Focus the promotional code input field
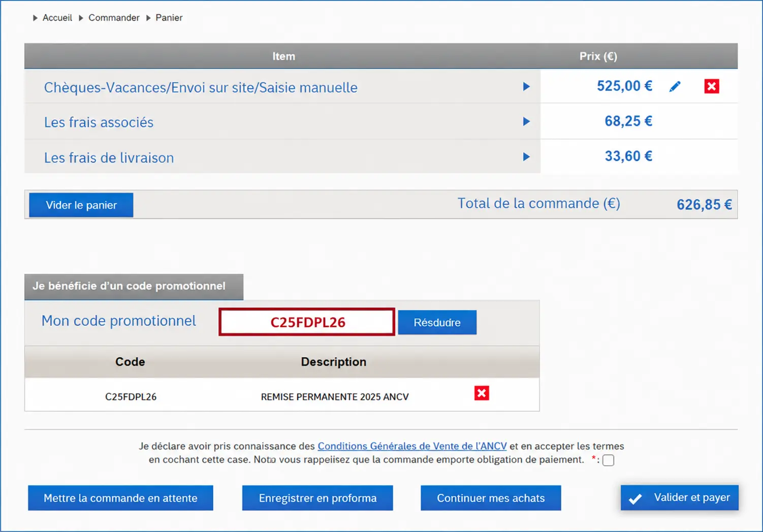763x532 pixels. (x=307, y=322)
